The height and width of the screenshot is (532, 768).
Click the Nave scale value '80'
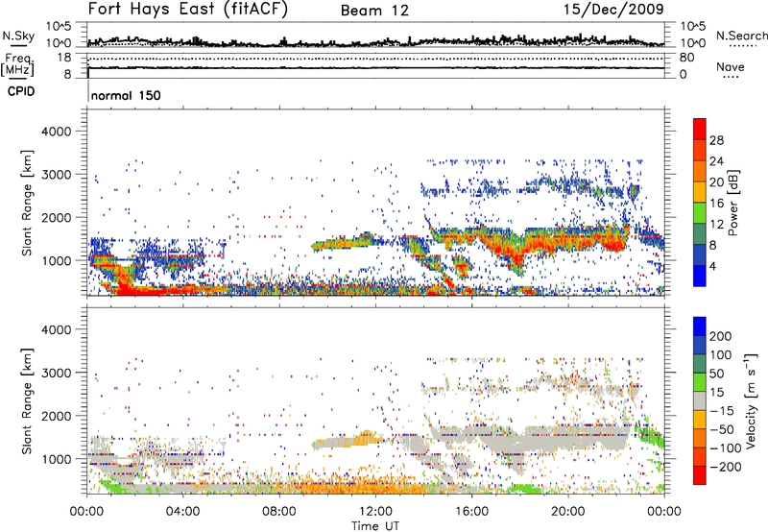(x=686, y=58)
